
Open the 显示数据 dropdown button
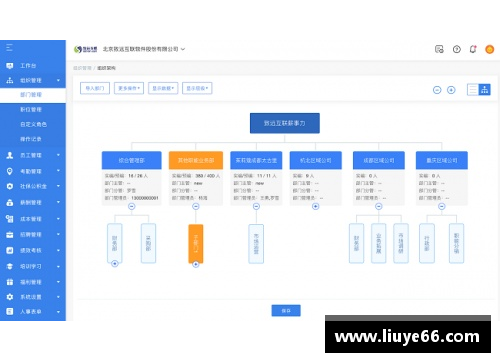pyautogui.click(x=163, y=88)
